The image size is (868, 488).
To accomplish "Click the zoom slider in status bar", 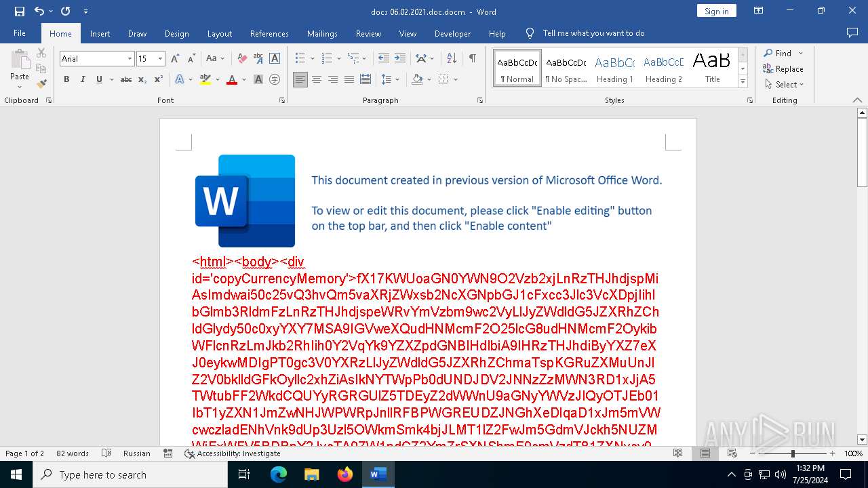I will click(x=792, y=453).
